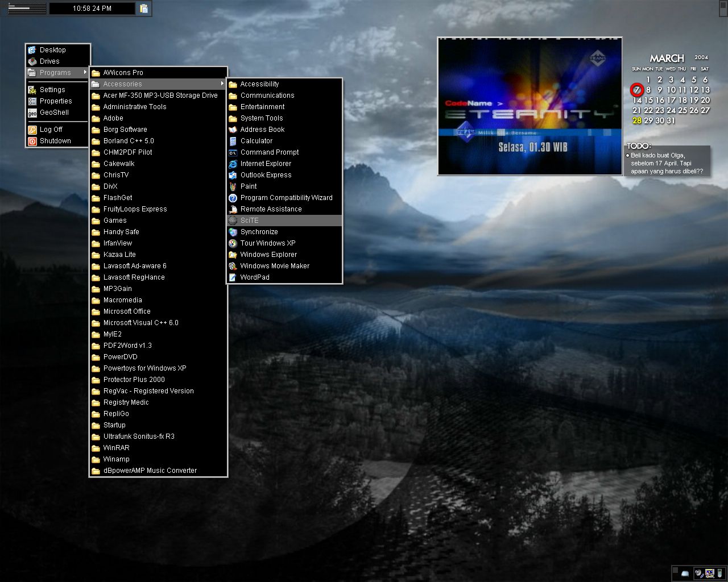This screenshot has height=582, width=728.
Task: Open the Drives menu entry
Action: point(58,61)
